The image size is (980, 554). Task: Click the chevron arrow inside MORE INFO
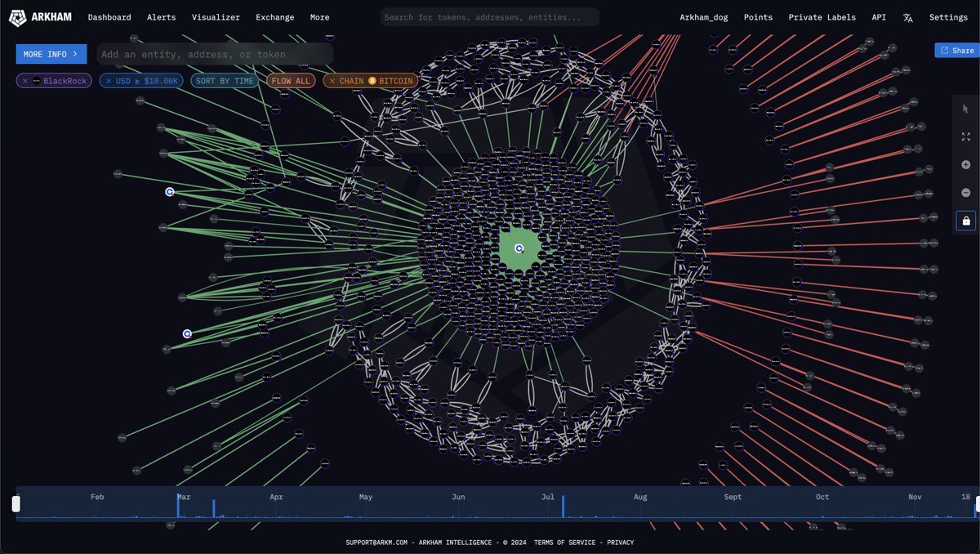tap(76, 54)
